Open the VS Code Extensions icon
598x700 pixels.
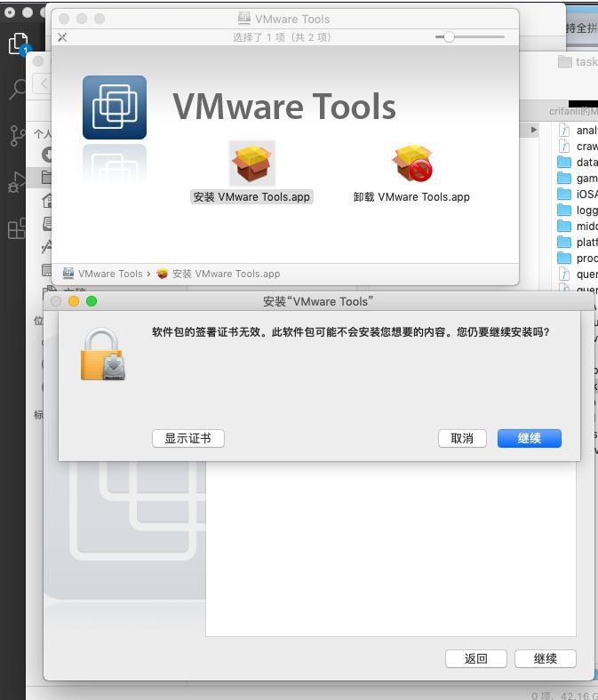17,228
